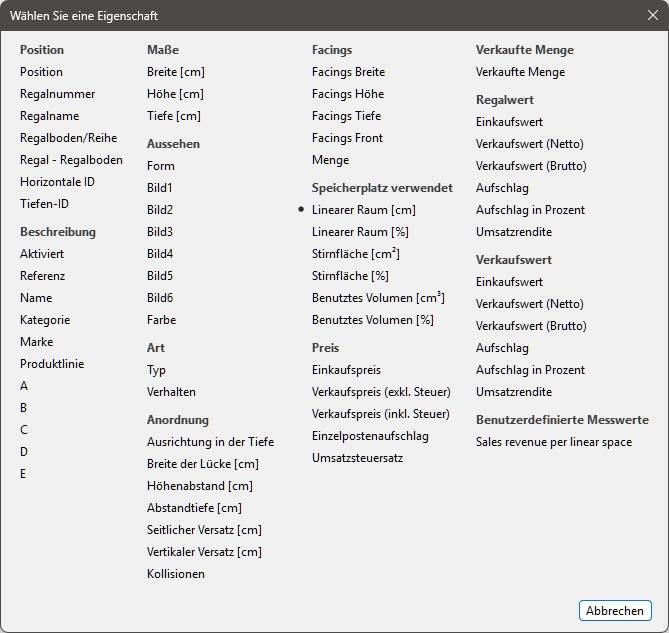Pick Kollisionen in Anordnung list
Image resolution: width=669 pixels, height=633 pixels.
click(x=175, y=574)
